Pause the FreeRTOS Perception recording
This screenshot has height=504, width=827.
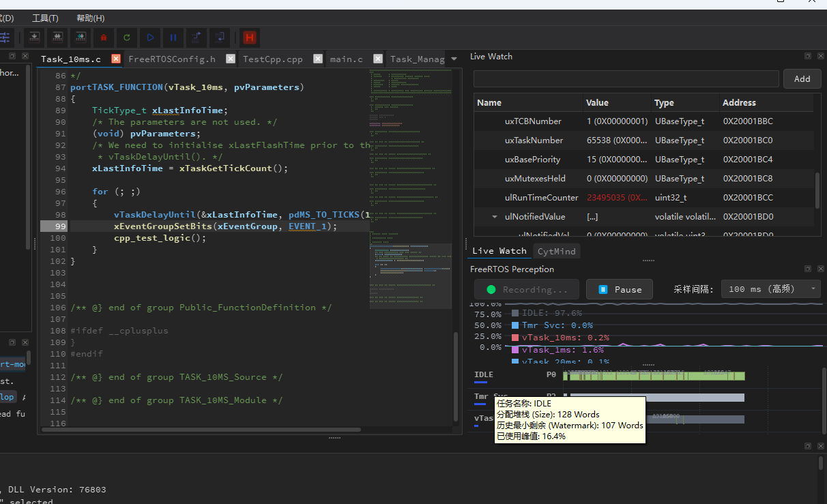[x=619, y=289]
